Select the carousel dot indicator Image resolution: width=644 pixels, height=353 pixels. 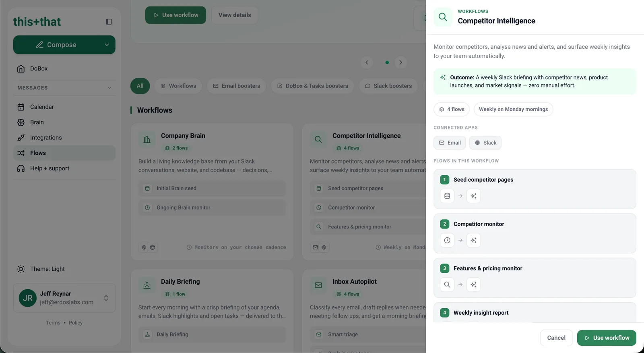(x=387, y=62)
